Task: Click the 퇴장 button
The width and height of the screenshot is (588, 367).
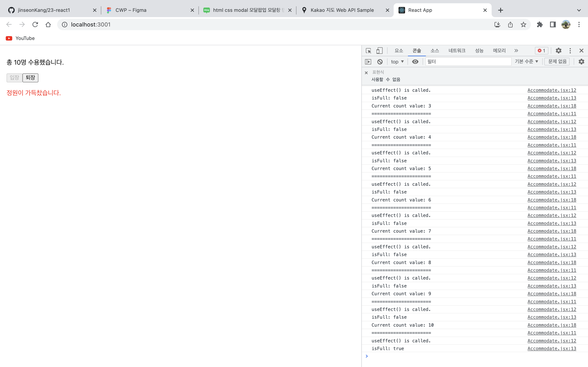Action: click(x=30, y=78)
